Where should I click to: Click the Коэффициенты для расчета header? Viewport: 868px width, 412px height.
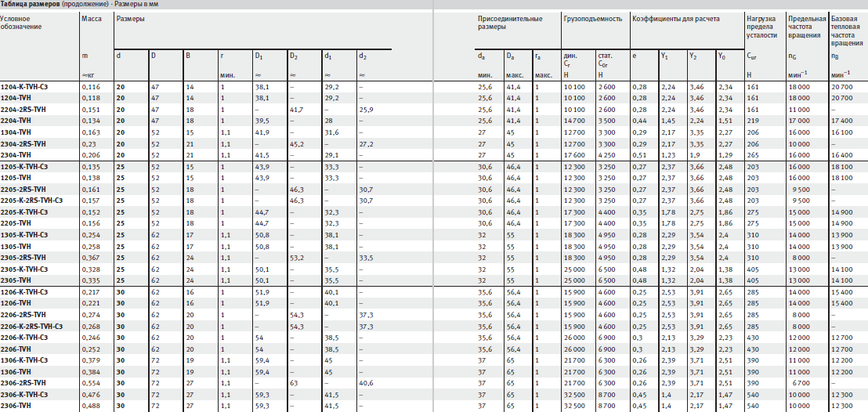pos(676,19)
